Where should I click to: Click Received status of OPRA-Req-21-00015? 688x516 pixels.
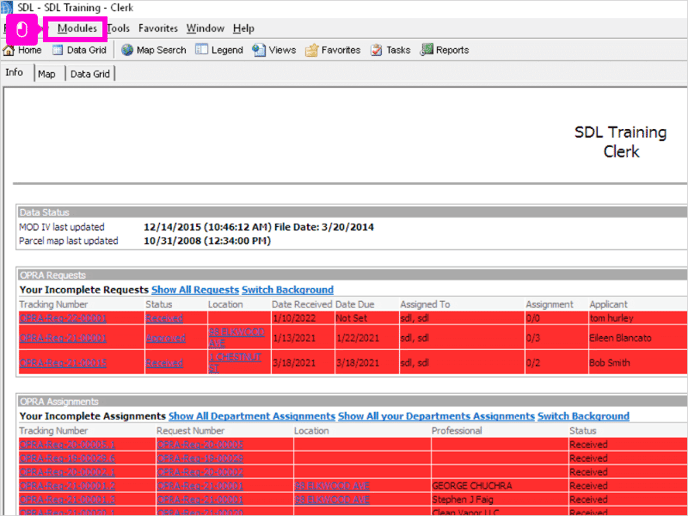[165, 363]
